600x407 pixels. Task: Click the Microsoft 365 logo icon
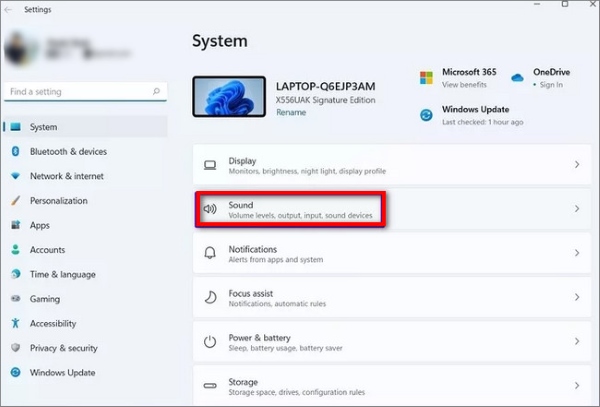coord(426,78)
